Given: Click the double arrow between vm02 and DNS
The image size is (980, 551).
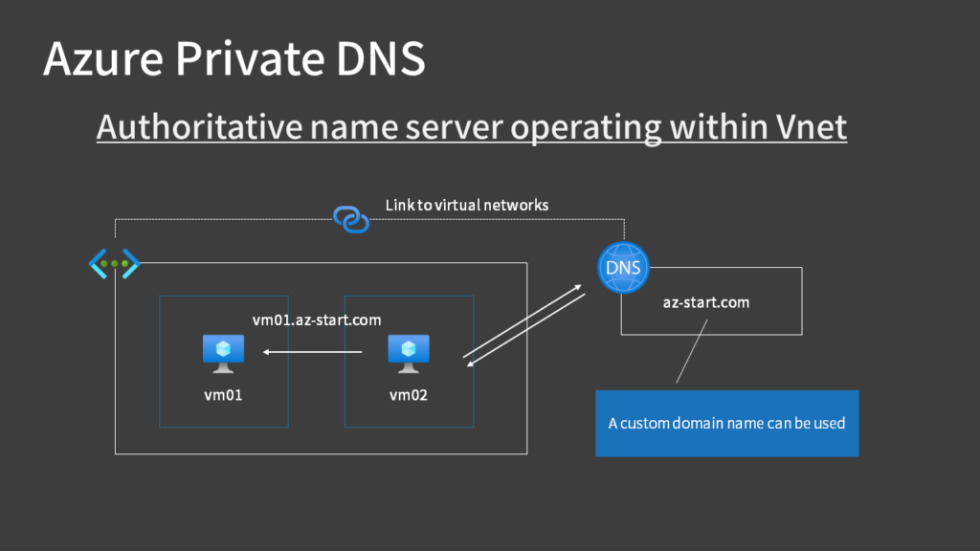Looking at the screenshot, I should 526,325.
